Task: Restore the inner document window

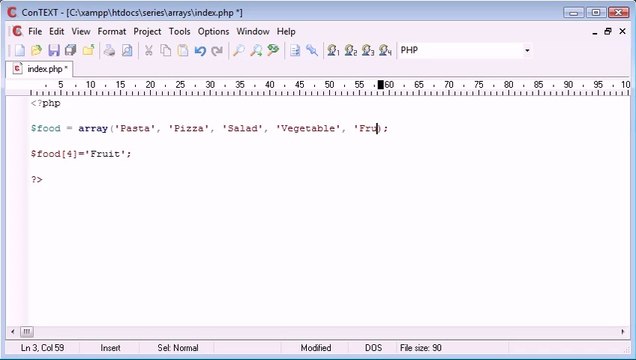Action: click(608, 31)
